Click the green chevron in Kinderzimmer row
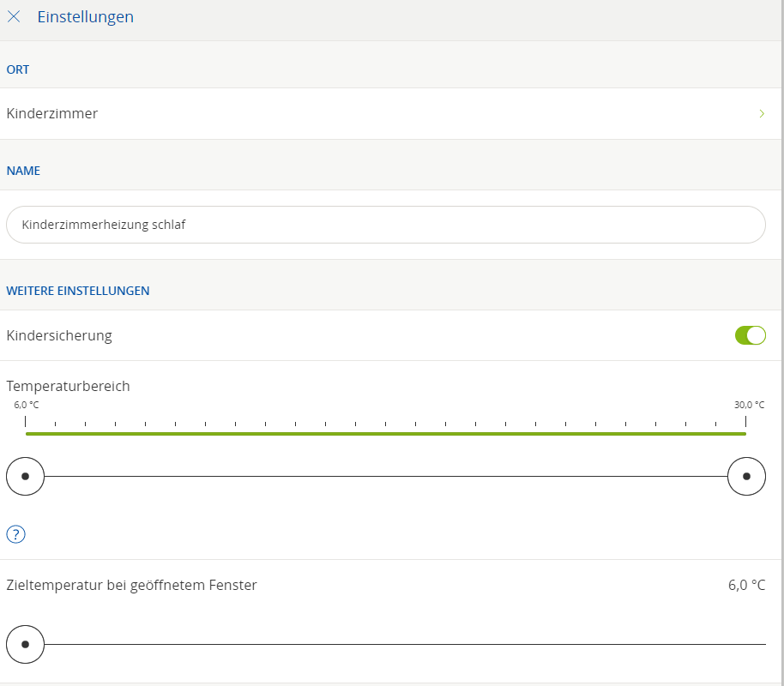This screenshot has height=686, width=784. [x=761, y=113]
